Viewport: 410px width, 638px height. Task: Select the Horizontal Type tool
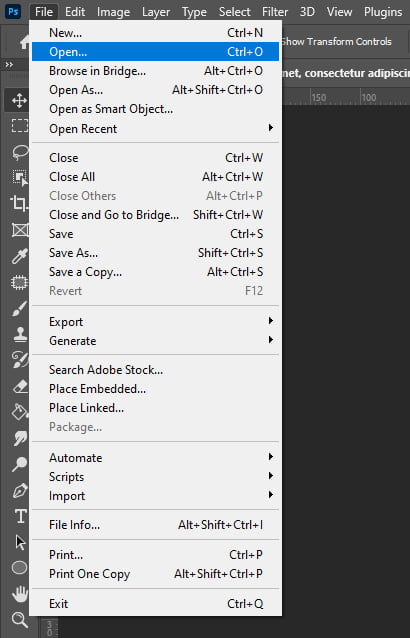coord(20,516)
